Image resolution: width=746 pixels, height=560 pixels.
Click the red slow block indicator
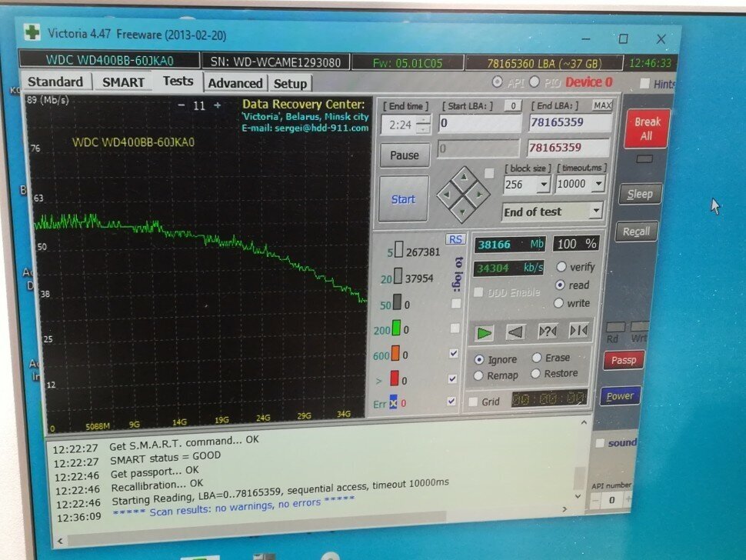pos(395,378)
